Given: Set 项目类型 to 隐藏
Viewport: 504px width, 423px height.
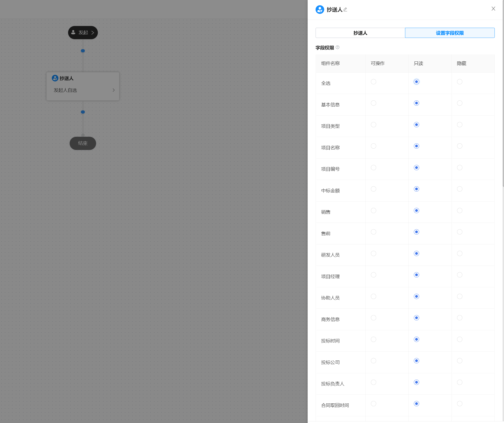Looking at the screenshot, I should pos(460,125).
